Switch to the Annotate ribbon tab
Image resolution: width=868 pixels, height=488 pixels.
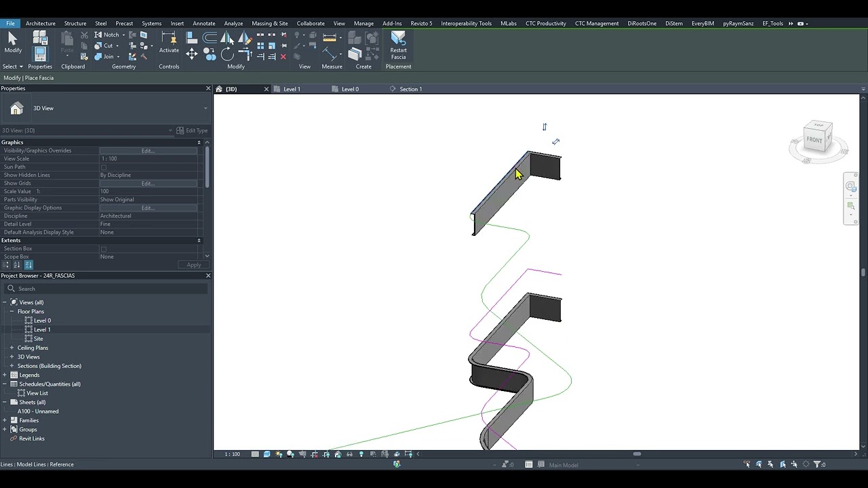click(203, 23)
